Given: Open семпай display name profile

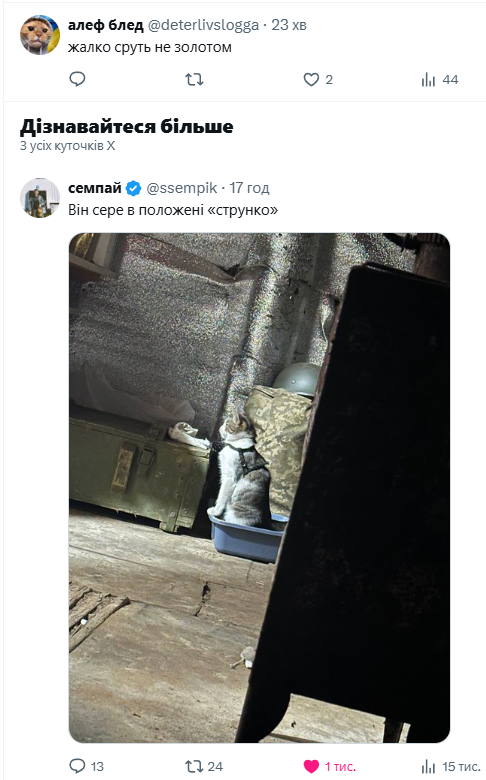Looking at the screenshot, I should pos(95,188).
